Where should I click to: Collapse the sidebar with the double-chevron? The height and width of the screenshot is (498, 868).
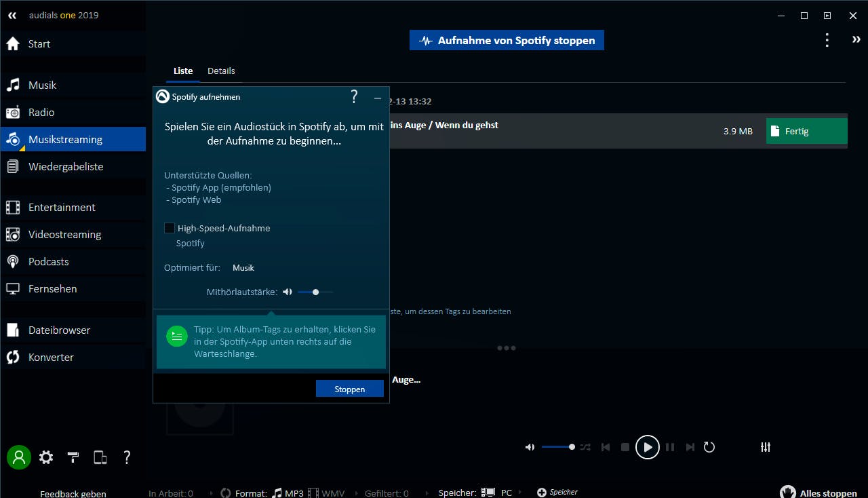click(12, 15)
